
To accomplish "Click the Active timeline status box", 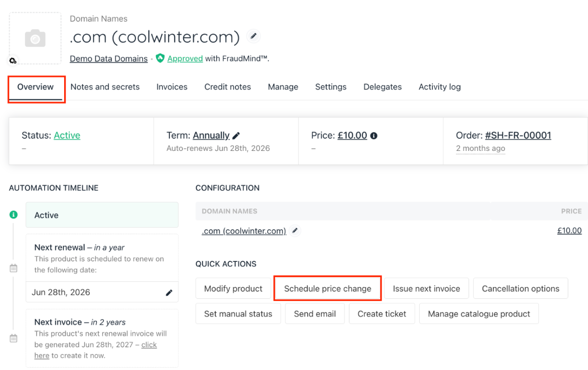I will (x=102, y=215).
